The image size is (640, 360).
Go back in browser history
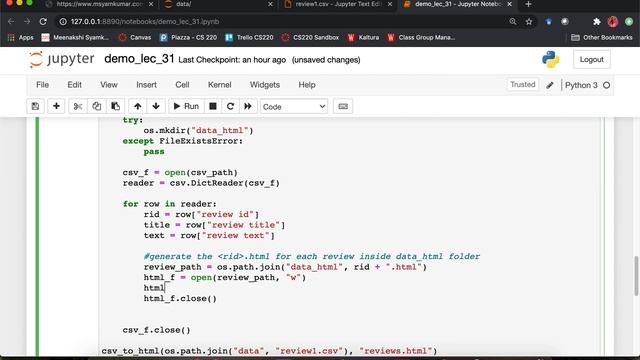pyautogui.click(x=11, y=22)
